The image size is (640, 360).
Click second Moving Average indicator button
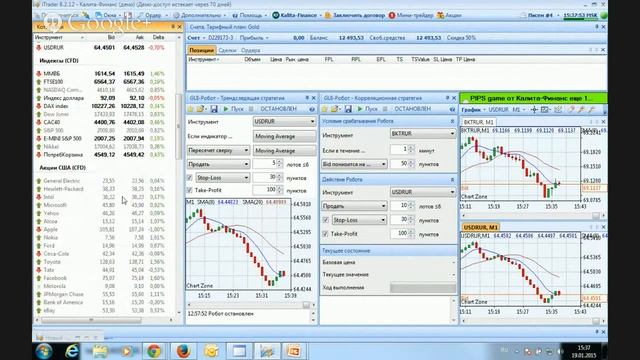pyautogui.click(x=284, y=151)
